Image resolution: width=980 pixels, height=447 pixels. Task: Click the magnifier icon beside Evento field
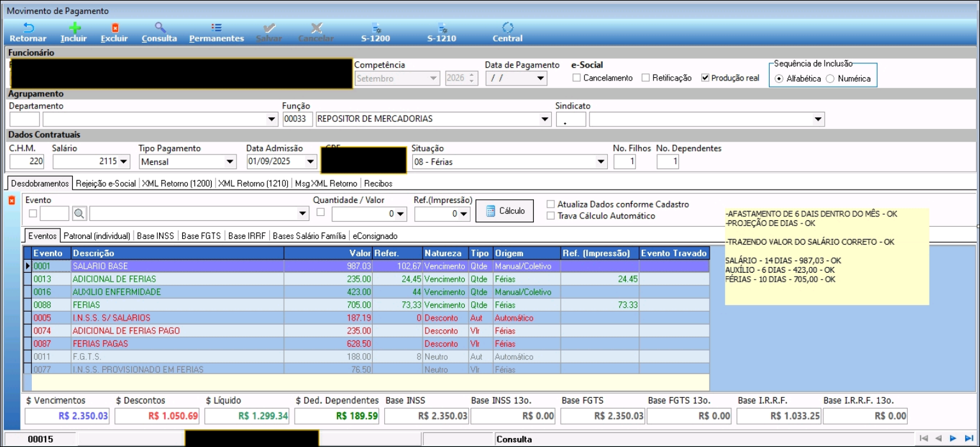coord(79,213)
